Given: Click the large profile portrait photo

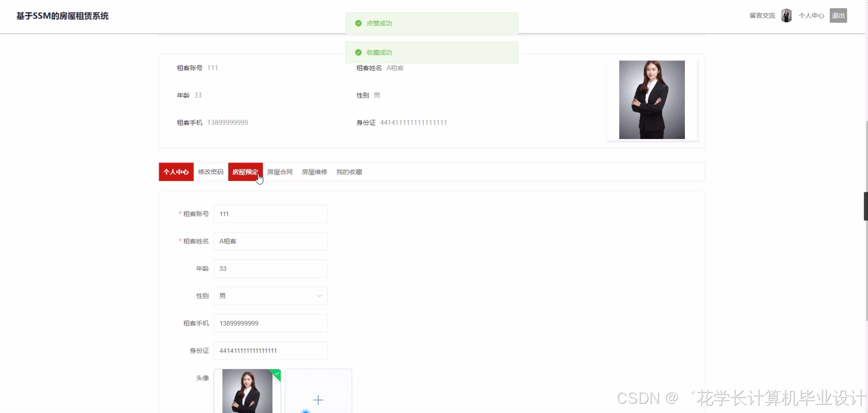Looking at the screenshot, I should point(652,100).
